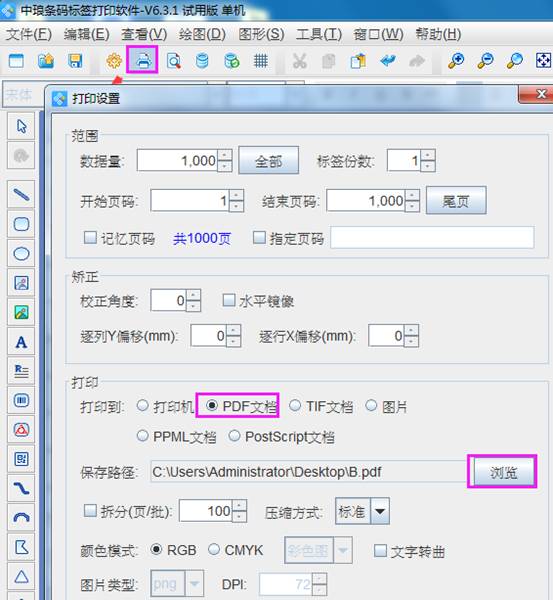The image size is (553, 600).
Task: Select the ellipse drawing tool
Action: coord(21,253)
